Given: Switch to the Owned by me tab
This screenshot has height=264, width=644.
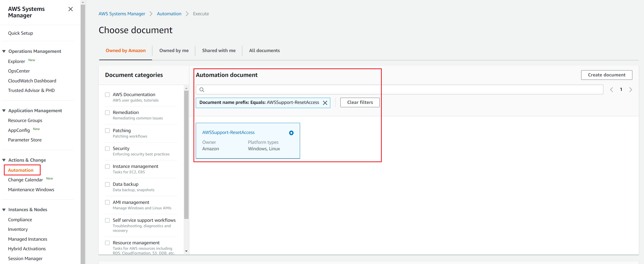Looking at the screenshot, I should tap(174, 51).
